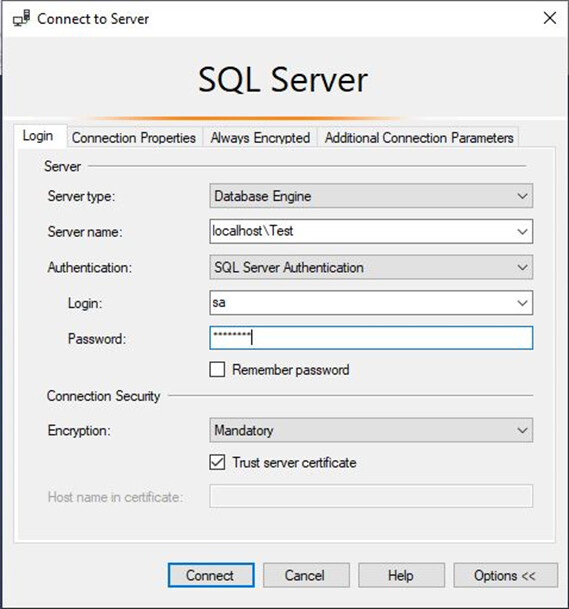Click the Connect to Server title icon
Viewport: 569px width, 609px height.
(21, 18)
